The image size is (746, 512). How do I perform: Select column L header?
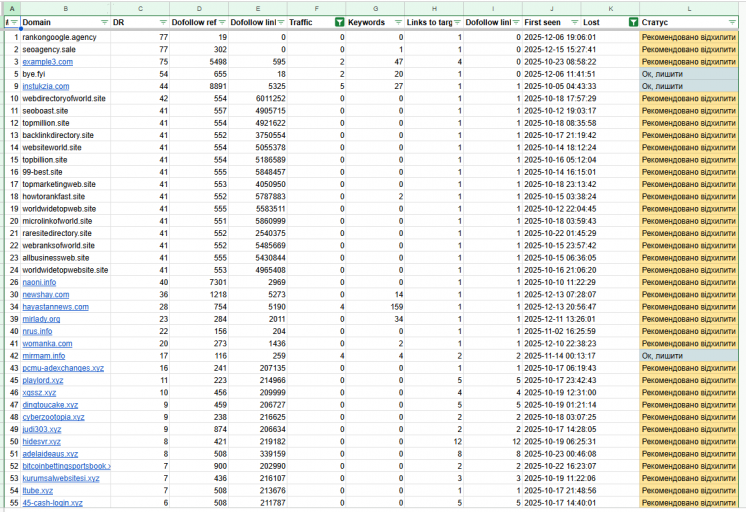coord(689,9)
